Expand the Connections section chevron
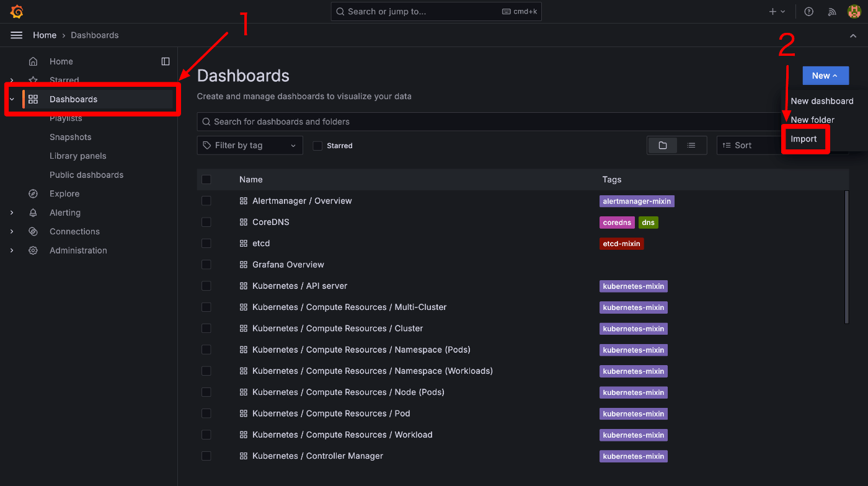The image size is (868, 486). 12,232
